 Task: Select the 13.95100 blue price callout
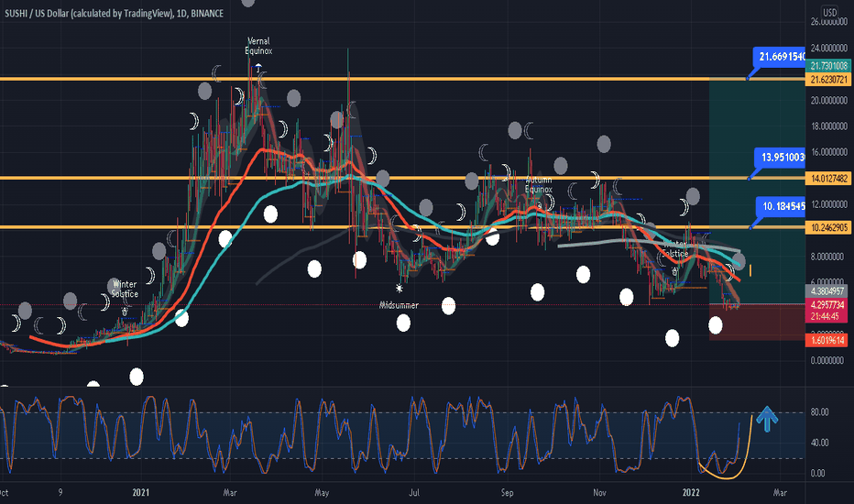click(780, 158)
